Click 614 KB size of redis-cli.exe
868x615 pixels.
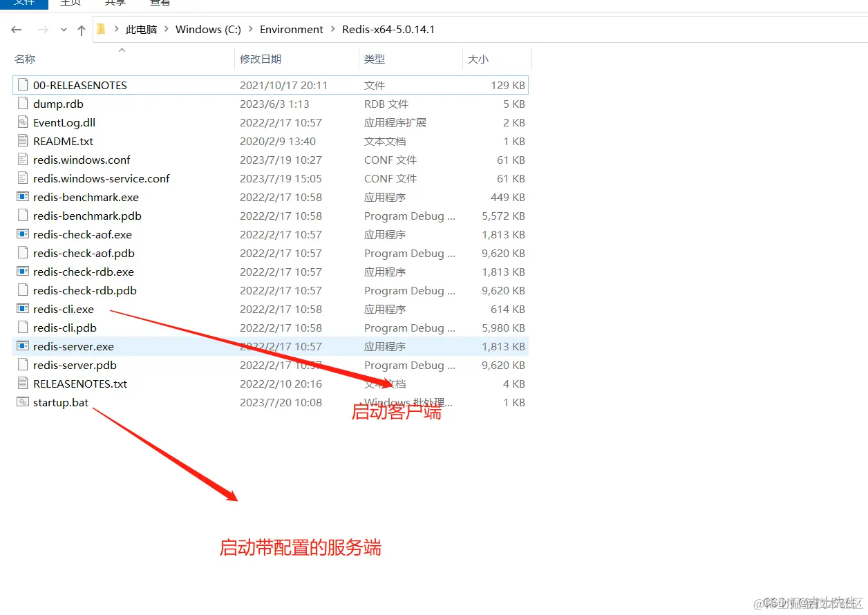point(508,310)
